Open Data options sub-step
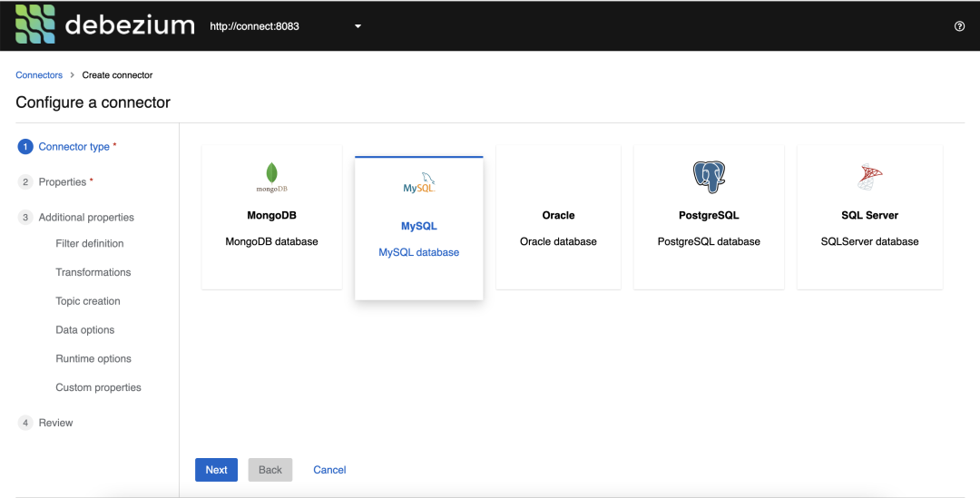Image resolution: width=980 pixels, height=498 pixels. [x=85, y=330]
